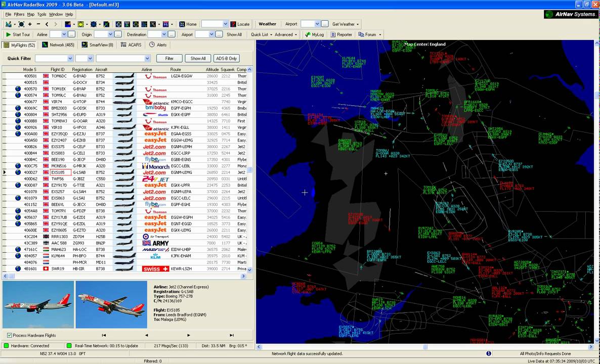Zoom in with the plus icon
Screen dimensions: 600x364
[x=30, y=24]
